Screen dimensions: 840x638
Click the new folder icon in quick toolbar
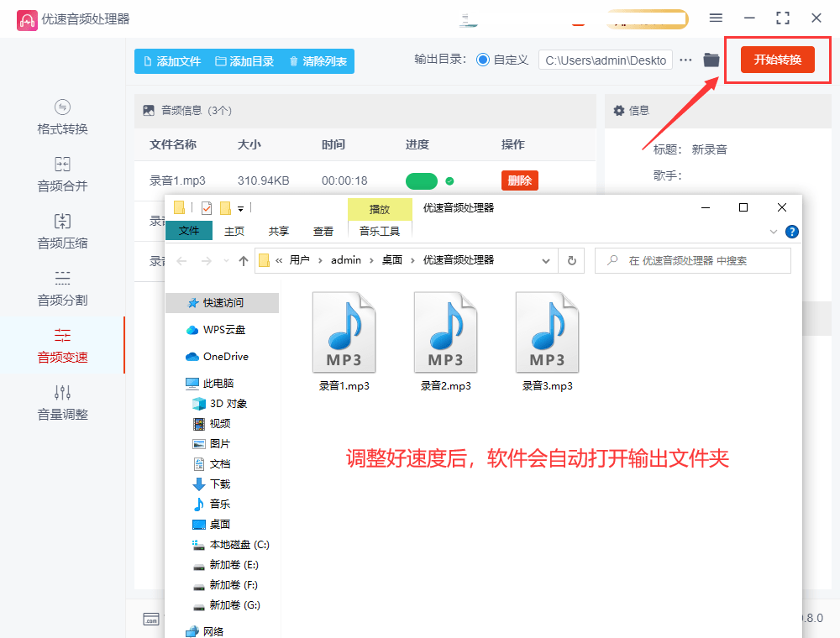click(225, 207)
